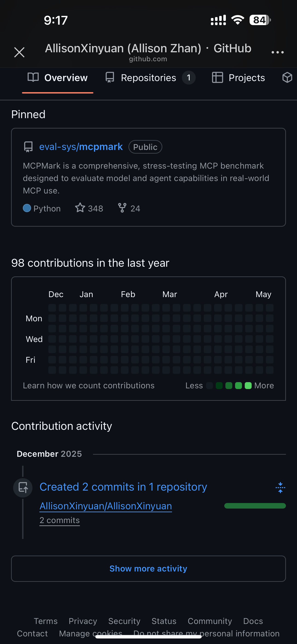Tap the Packages cube icon

tap(287, 77)
